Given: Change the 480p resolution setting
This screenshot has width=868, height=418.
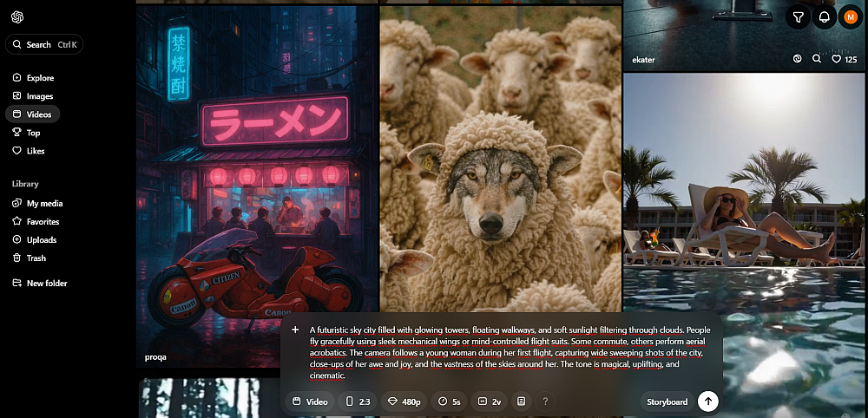Looking at the screenshot, I should pos(404,402).
